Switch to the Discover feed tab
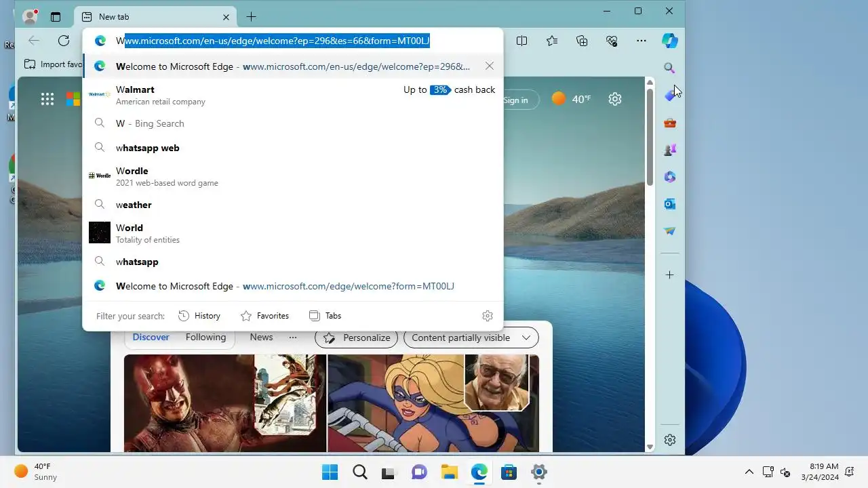868x488 pixels. pyautogui.click(x=151, y=338)
